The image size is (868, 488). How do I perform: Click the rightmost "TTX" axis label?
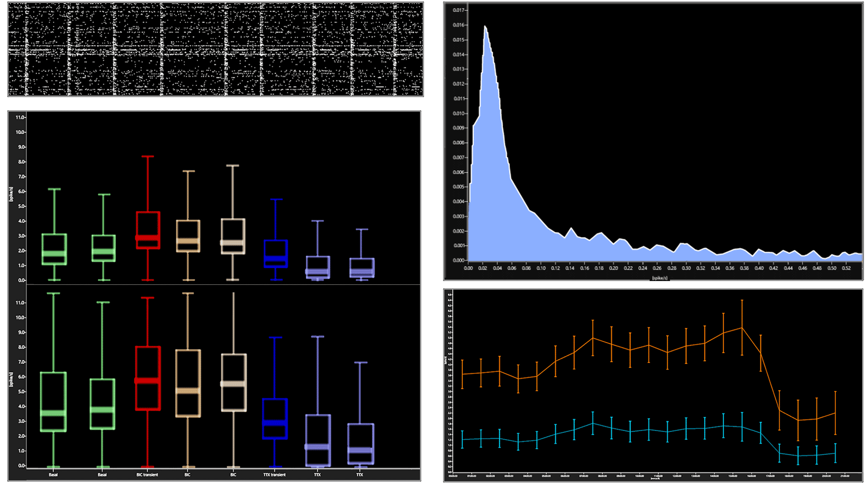[x=359, y=474]
